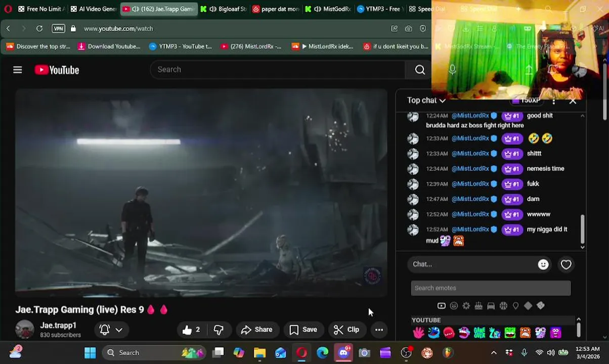This screenshot has height=364, width=609.
Task: Toggle the emoji picker smiley
Action: (x=543, y=264)
